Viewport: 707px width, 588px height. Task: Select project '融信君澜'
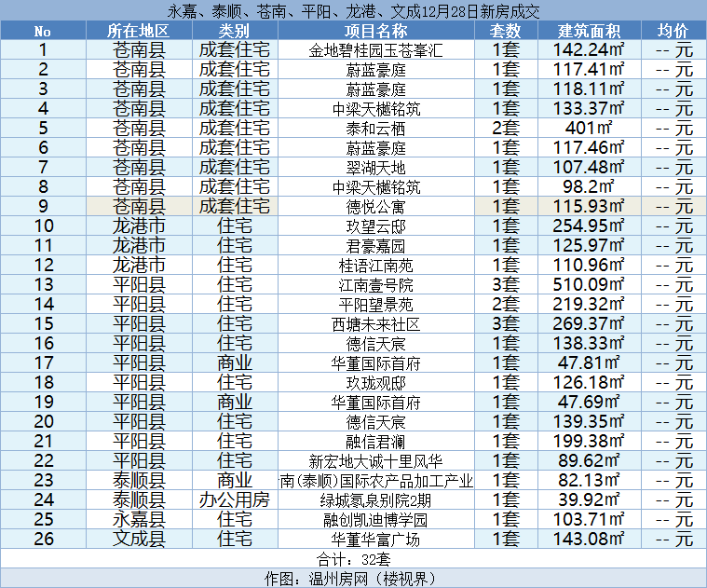pyautogui.click(x=375, y=442)
